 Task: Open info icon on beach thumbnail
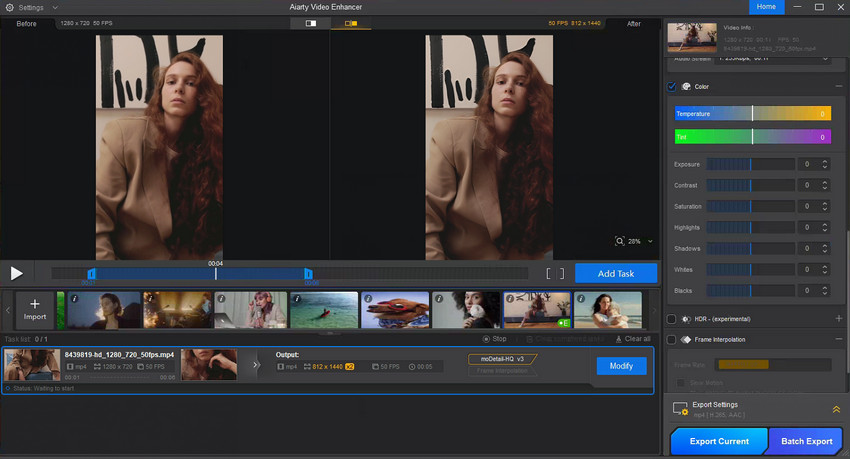pos(581,299)
